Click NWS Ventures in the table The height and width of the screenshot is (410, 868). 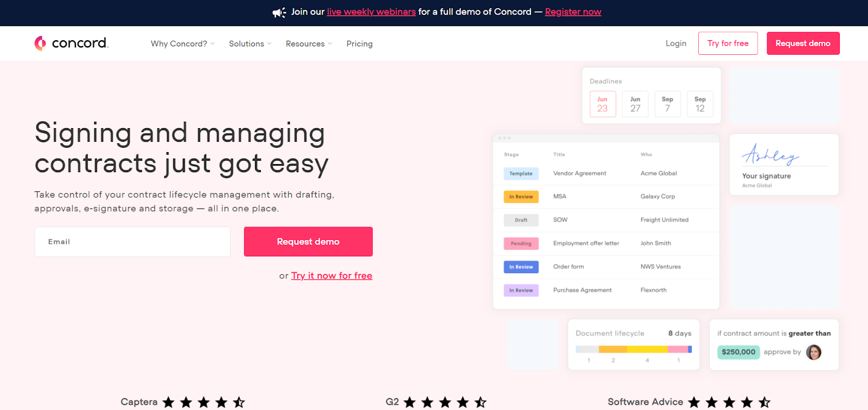tap(660, 267)
